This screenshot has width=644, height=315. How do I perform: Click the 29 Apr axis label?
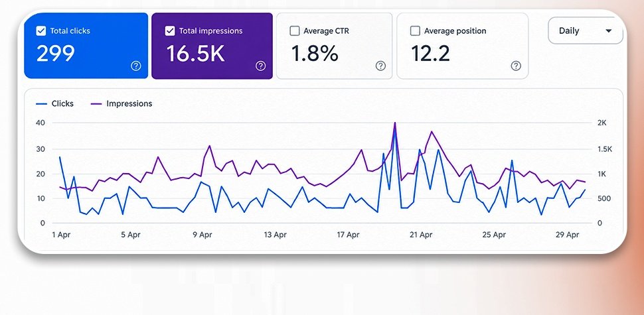[567, 235]
